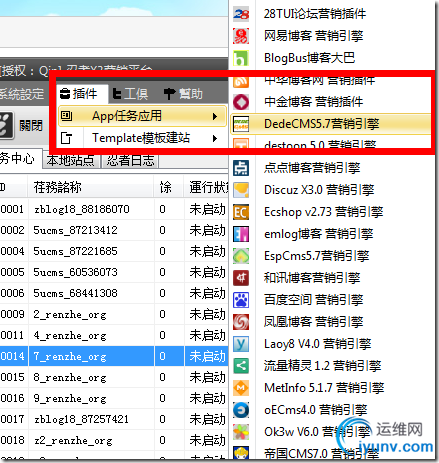Switch to the 务中心 tab
The height and width of the screenshot is (463, 439).
click(x=19, y=158)
